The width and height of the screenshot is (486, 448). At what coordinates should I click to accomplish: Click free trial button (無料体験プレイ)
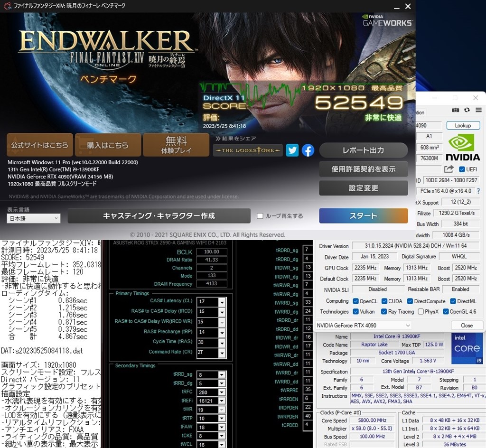click(176, 145)
